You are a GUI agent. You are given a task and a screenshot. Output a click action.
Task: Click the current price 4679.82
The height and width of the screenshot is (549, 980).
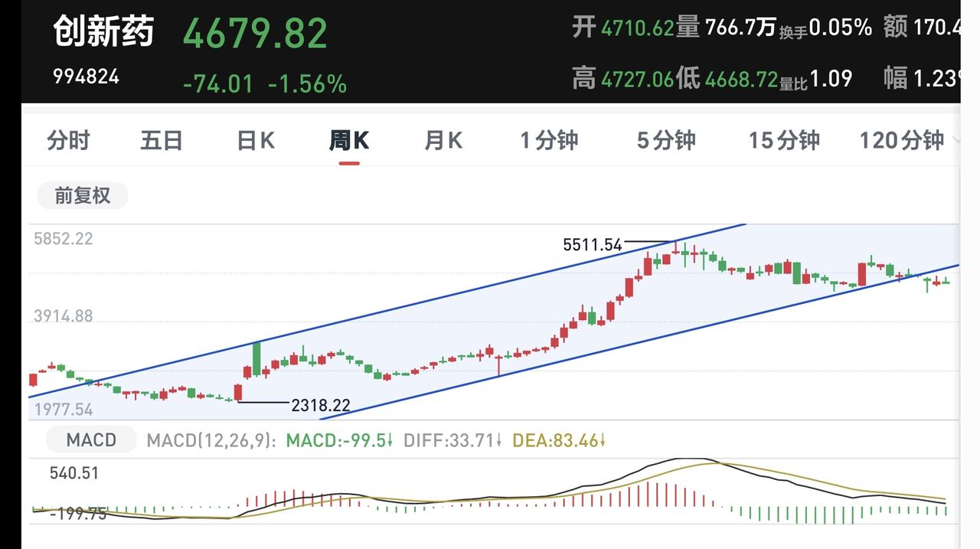255,34
